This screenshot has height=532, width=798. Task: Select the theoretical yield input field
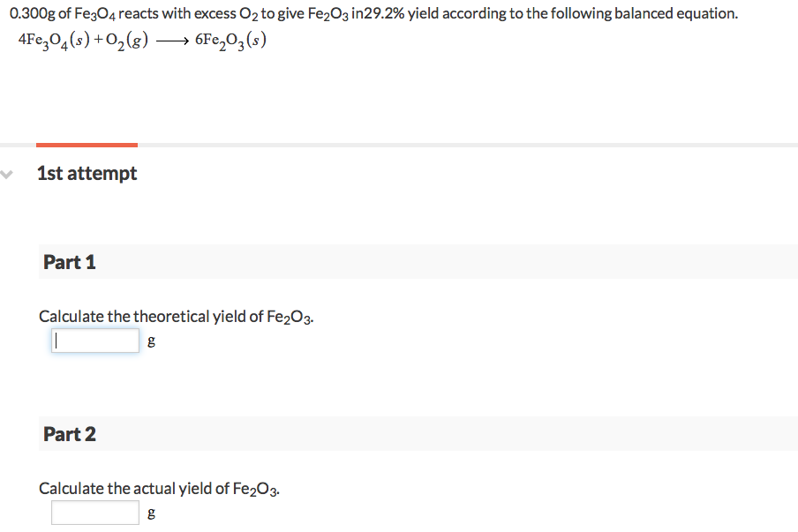pos(94,340)
